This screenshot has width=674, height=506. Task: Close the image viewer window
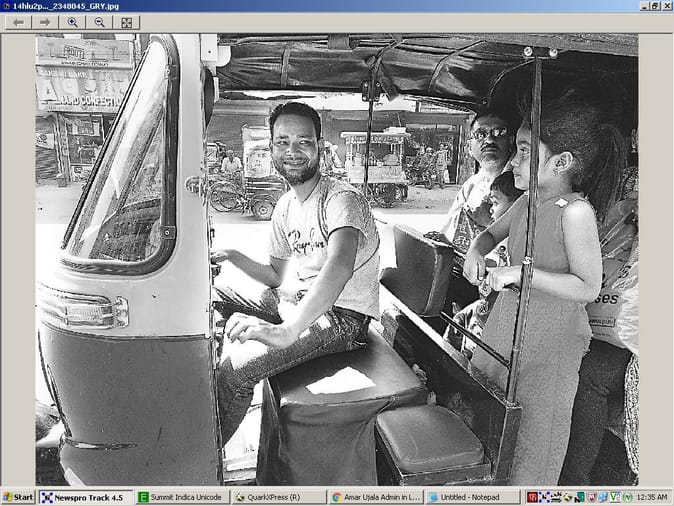(x=667, y=6)
